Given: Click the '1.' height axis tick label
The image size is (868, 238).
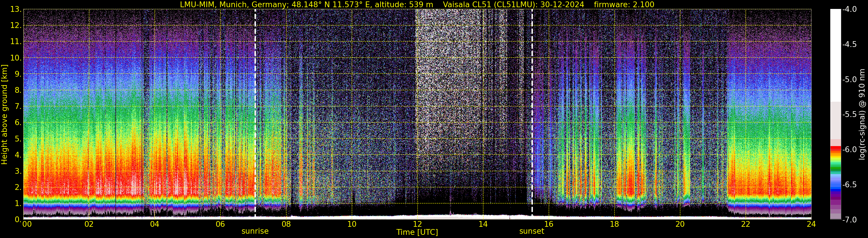Looking at the screenshot, I should tap(18, 204).
